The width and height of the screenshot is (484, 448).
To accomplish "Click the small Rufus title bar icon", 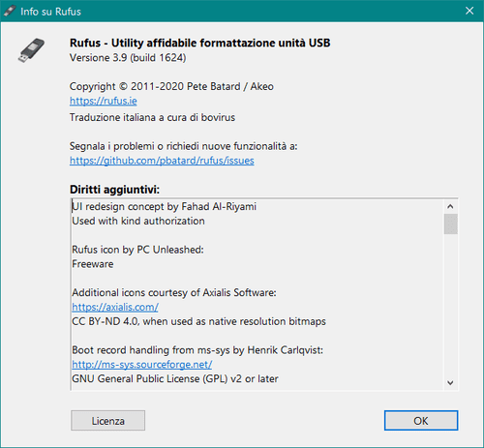I will (x=10, y=12).
